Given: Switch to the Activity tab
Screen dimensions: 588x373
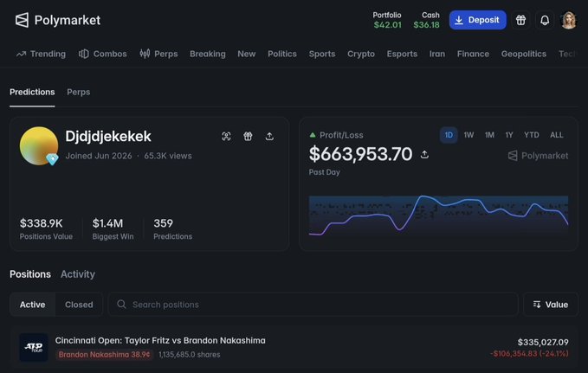Looking at the screenshot, I should (78, 274).
